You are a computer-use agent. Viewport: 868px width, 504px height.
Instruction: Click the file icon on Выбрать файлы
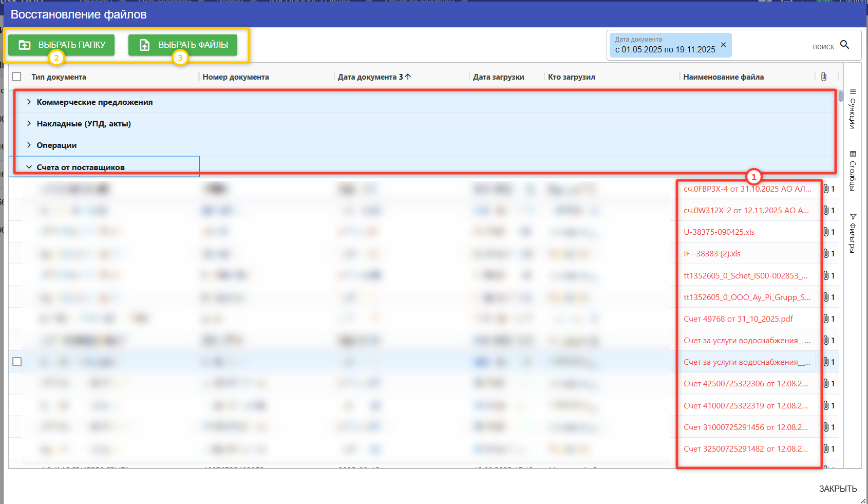coord(145,45)
